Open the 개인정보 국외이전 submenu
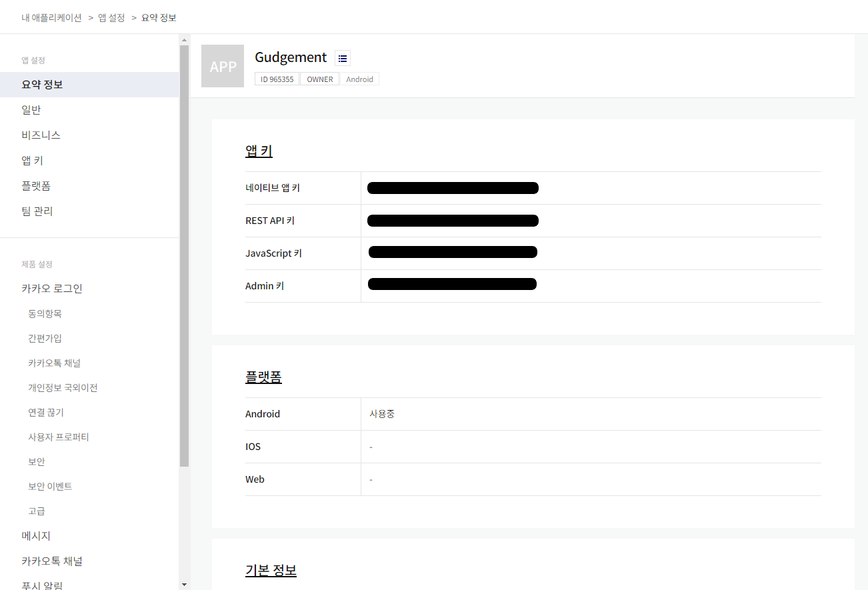 coord(63,387)
